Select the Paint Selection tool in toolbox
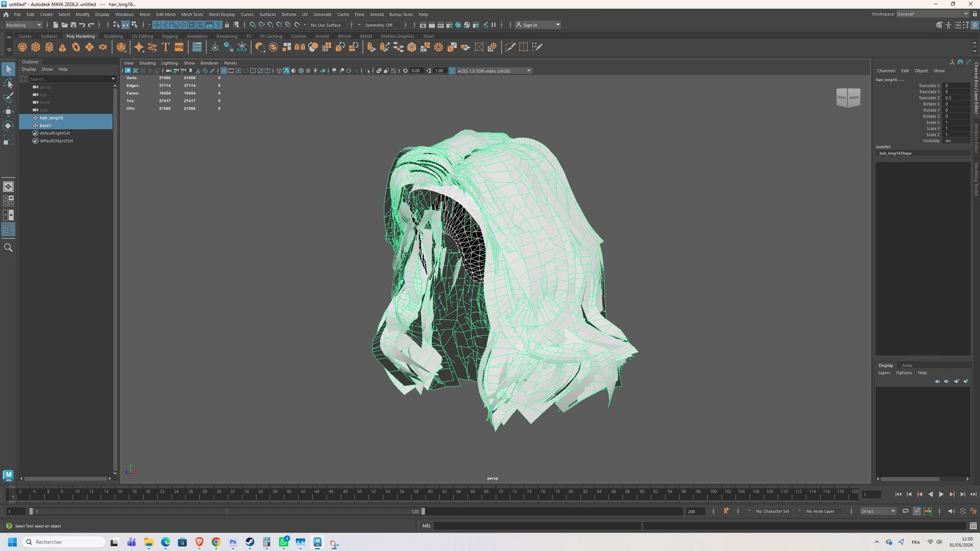 [x=8, y=97]
